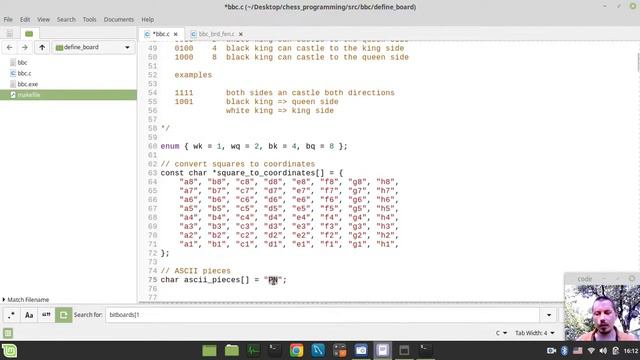
Task: Open the first terminal taskbar icon
Action: pos(274,350)
